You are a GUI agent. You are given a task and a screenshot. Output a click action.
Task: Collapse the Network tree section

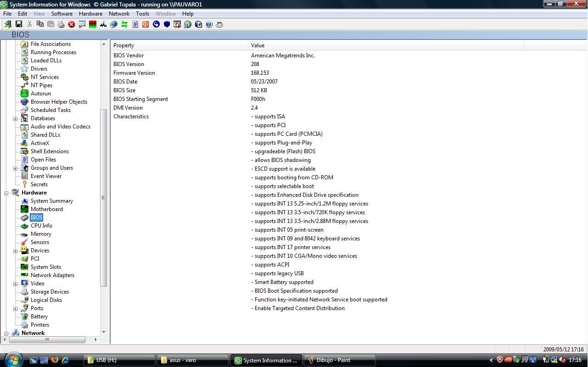click(6, 334)
